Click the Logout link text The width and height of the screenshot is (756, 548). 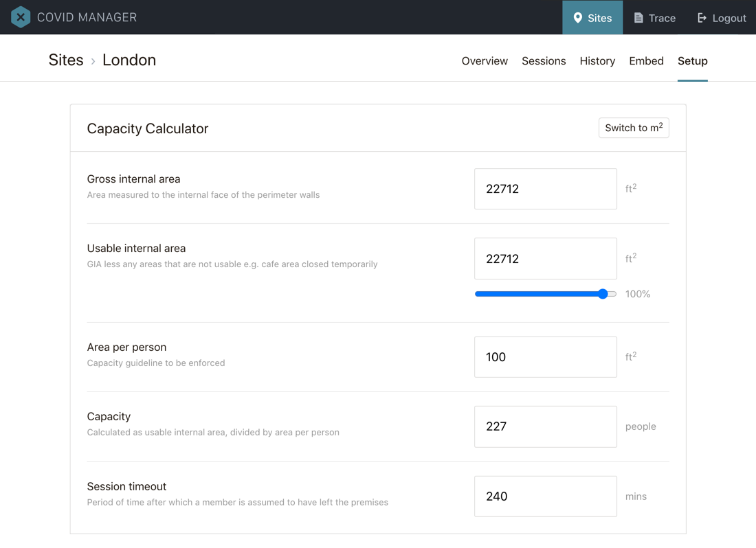pyautogui.click(x=729, y=19)
